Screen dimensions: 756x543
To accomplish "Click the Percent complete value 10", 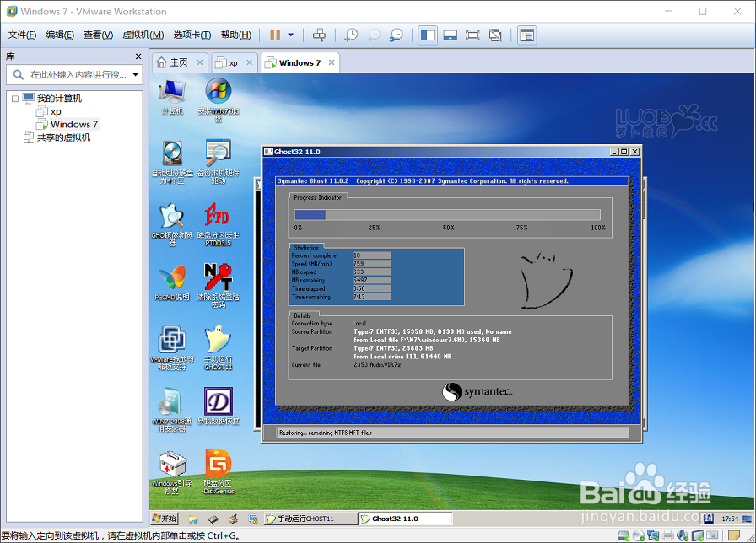I will pos(371,255).
